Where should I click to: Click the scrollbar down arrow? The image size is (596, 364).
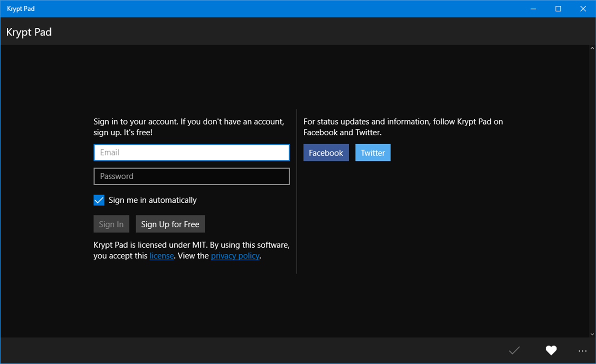pos(592,334)
